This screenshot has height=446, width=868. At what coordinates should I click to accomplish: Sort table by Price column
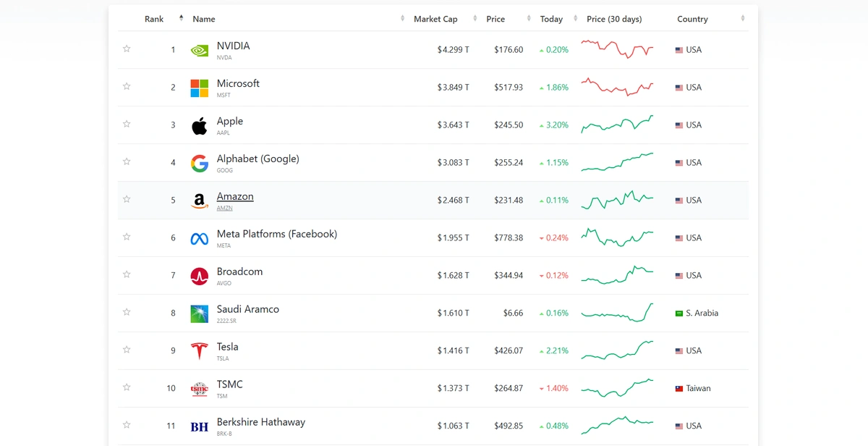click(495, 20)
